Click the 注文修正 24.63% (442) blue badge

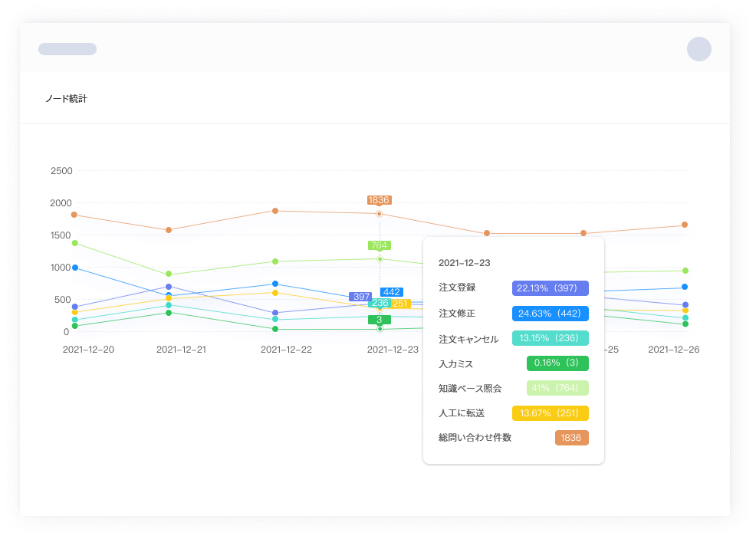coord(550,313)
